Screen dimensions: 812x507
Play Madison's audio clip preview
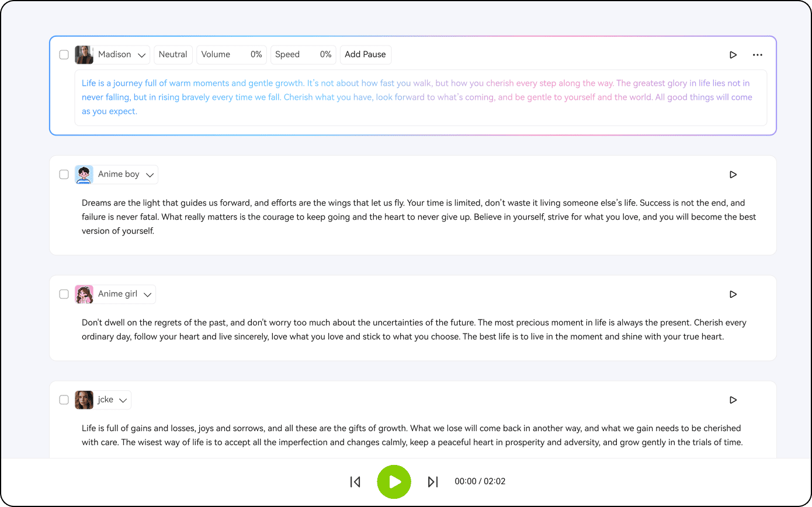(733, 54)
